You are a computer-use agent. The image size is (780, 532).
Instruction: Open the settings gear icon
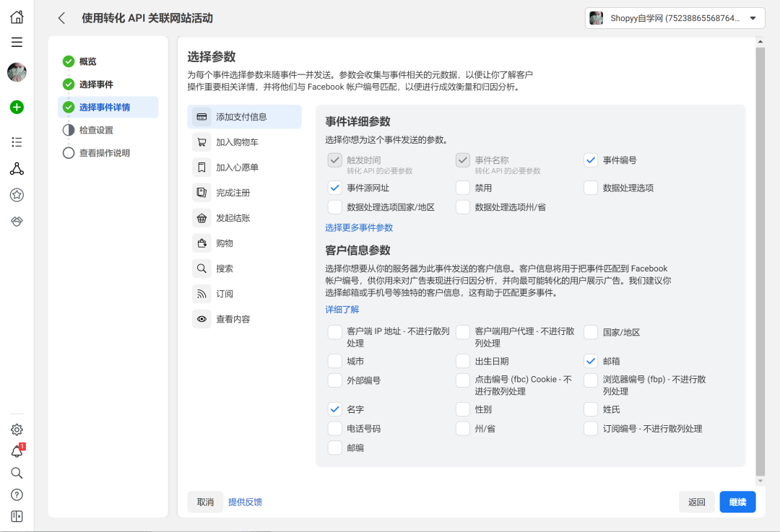17,429
